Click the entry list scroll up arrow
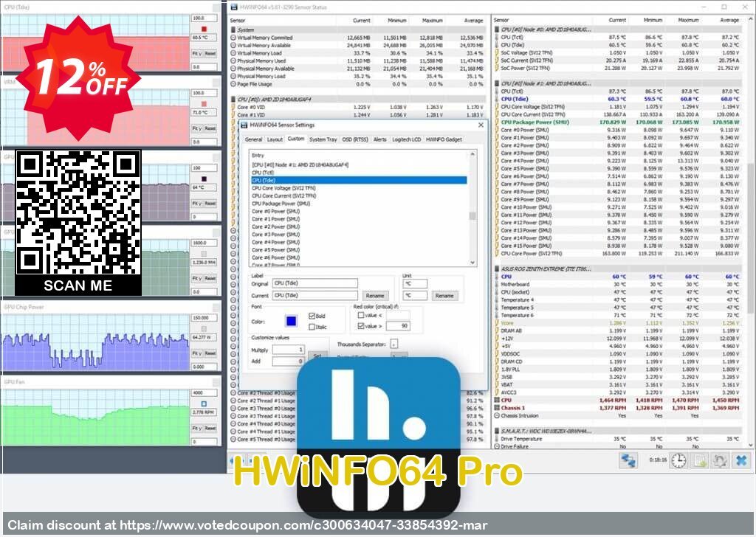756x537 pixels. point(472,154)
